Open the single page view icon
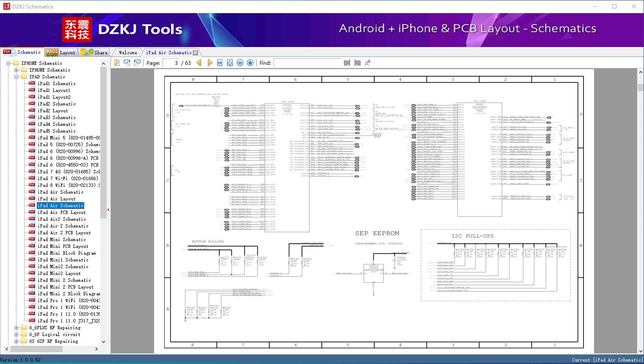Image resolution: width=644 pixels, height=364 pixels. [x=116, y=62]
